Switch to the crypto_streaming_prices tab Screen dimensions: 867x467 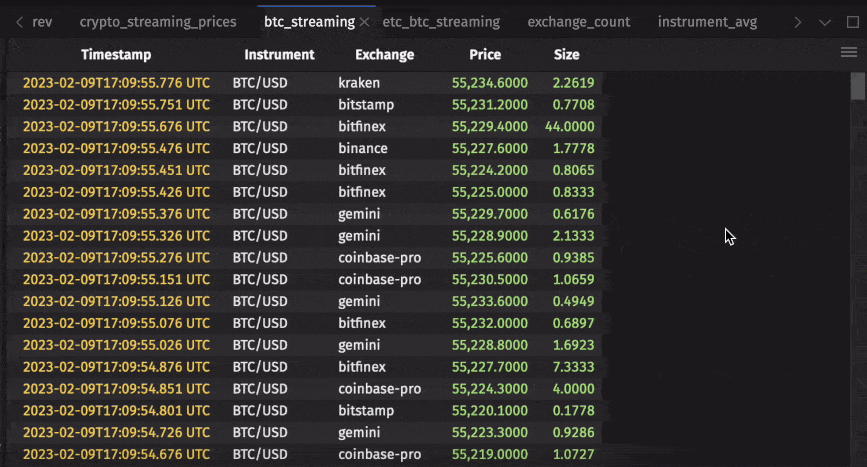(158, 22)
